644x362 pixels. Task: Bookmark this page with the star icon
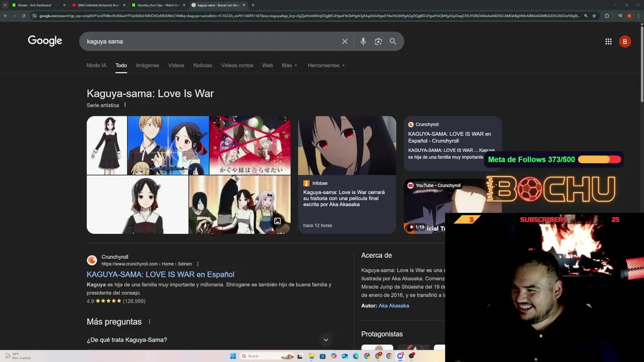click(x=594, y=16)
